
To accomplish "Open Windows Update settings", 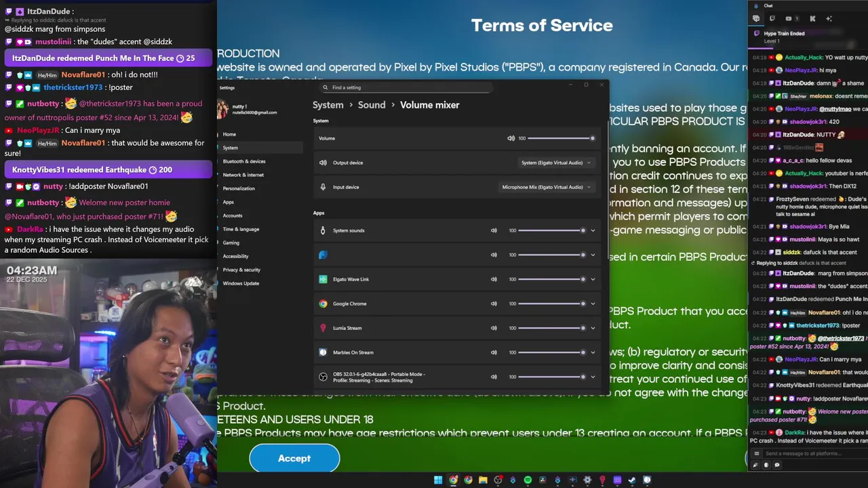I will (x=260, y=283).
